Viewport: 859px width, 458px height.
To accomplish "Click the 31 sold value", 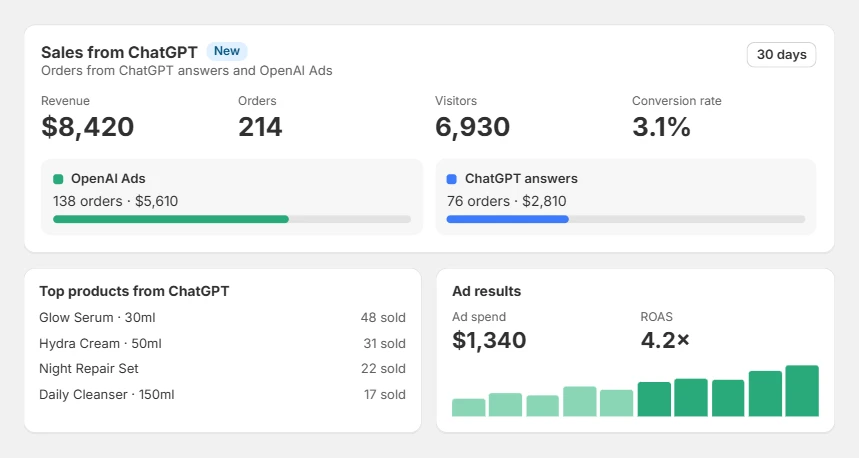I will click(385, 344).
